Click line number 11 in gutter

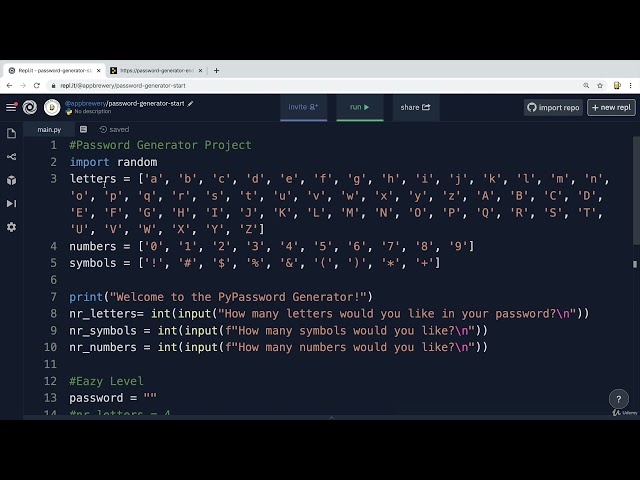51,364
